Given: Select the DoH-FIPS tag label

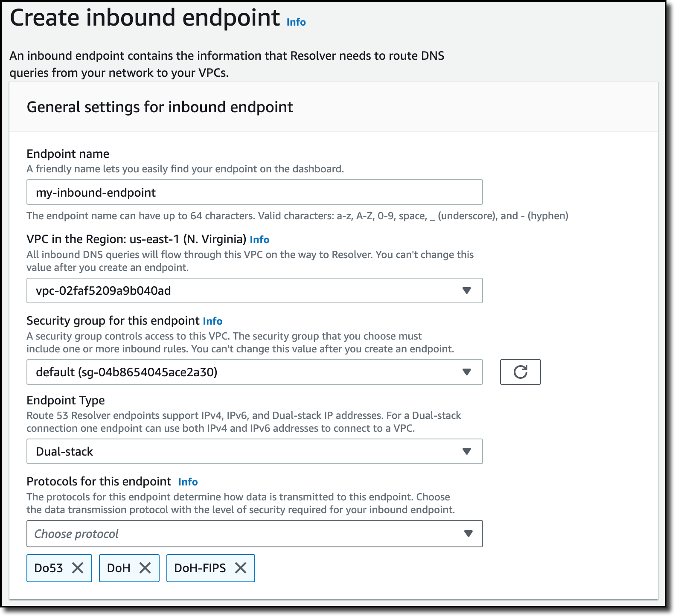Looking at the screenshot, I should pyautogui.click(x=200, y=568).
